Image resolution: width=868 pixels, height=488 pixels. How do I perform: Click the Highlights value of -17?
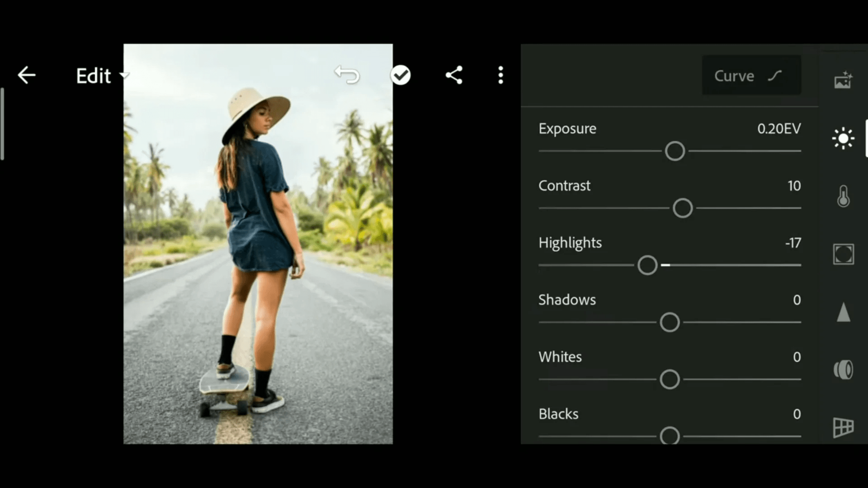click(x=793, y=243)
